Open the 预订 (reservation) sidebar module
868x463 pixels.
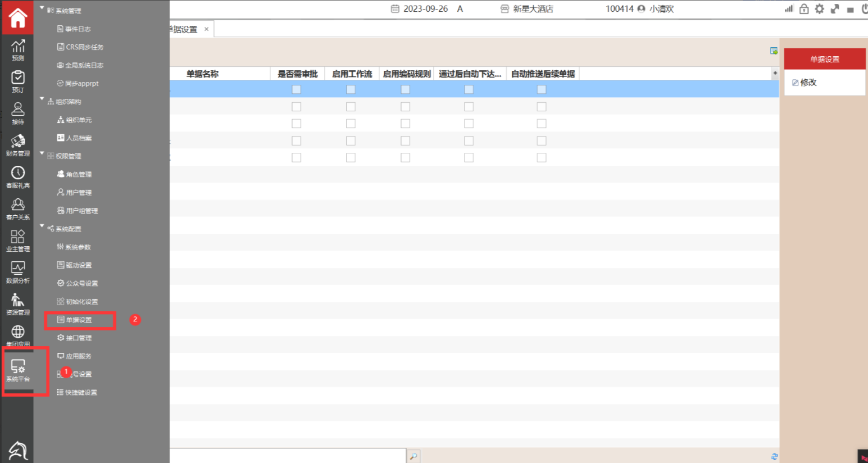click(x=18, y=81)
